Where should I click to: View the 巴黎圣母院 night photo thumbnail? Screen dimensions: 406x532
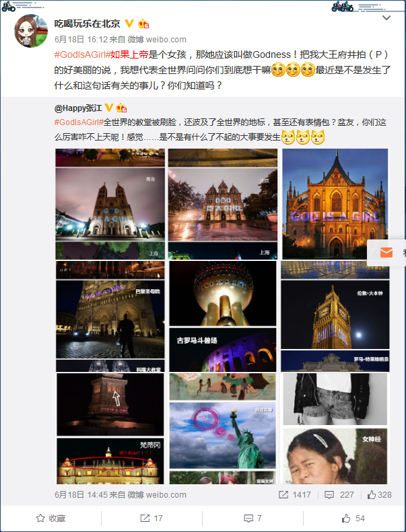point(110,319)
